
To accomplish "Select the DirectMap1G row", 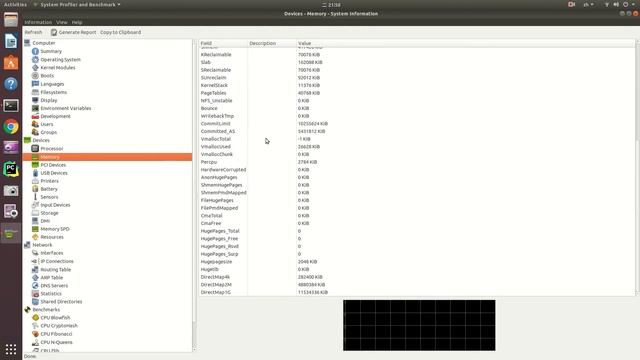I will [x=417, y=292].
